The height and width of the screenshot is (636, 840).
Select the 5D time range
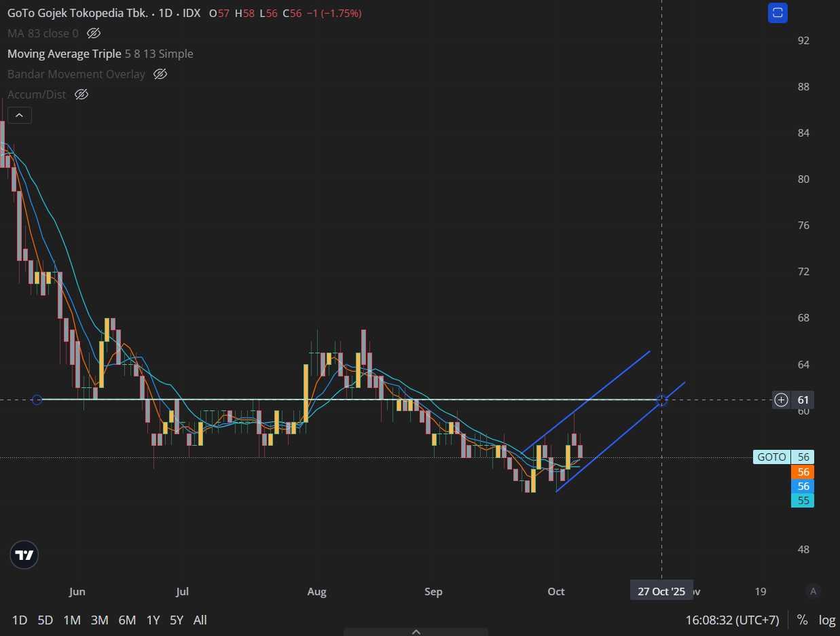tap(45, 620)
